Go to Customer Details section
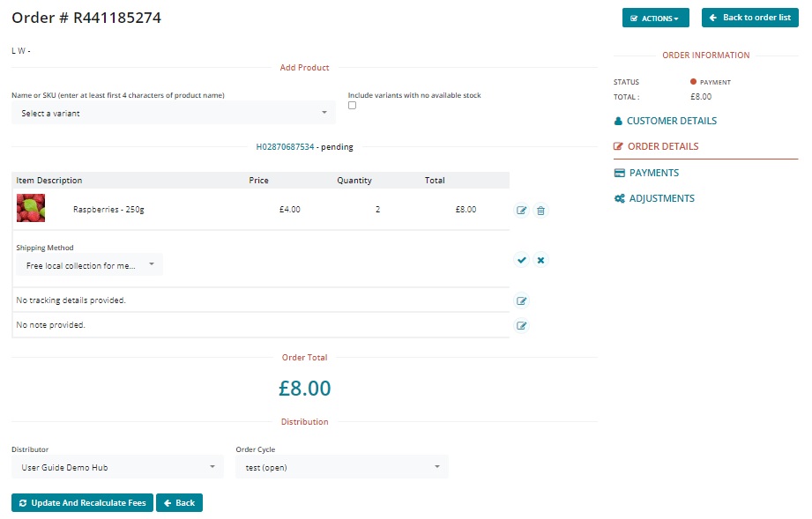 pyautogui.click(x=671, y=121)
